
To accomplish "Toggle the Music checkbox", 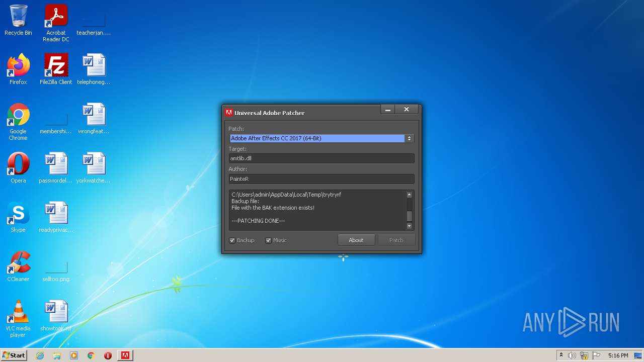I will click(268, 240).
